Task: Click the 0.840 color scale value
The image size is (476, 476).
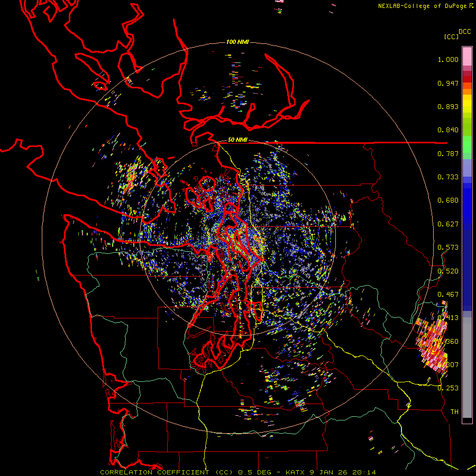Action: coord(448,130)
